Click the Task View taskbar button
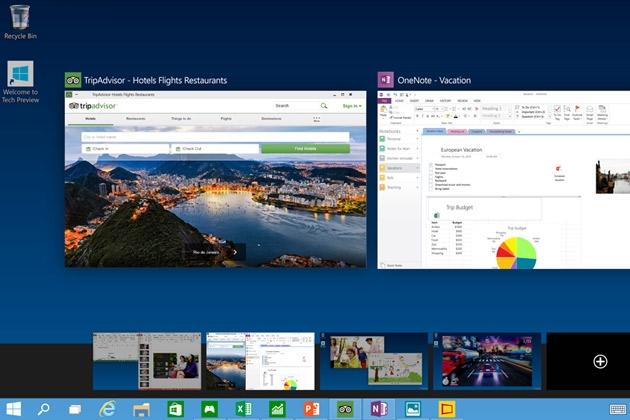The height and width of the screenshot is (420, 630). 75,410
